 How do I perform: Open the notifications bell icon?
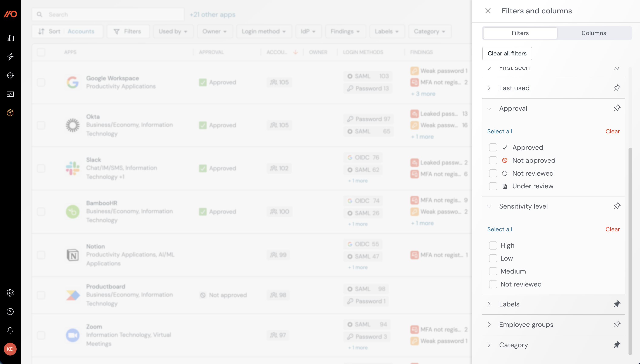tap(10, 330)
